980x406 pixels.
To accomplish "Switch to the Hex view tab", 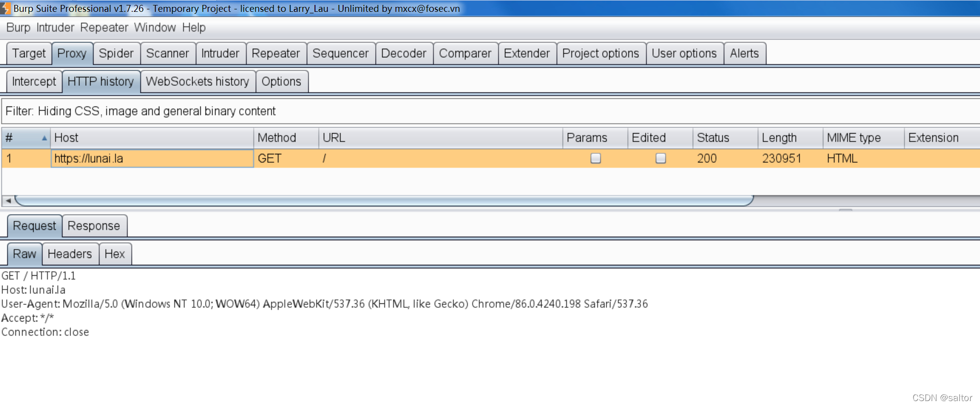I will point(115,254).
